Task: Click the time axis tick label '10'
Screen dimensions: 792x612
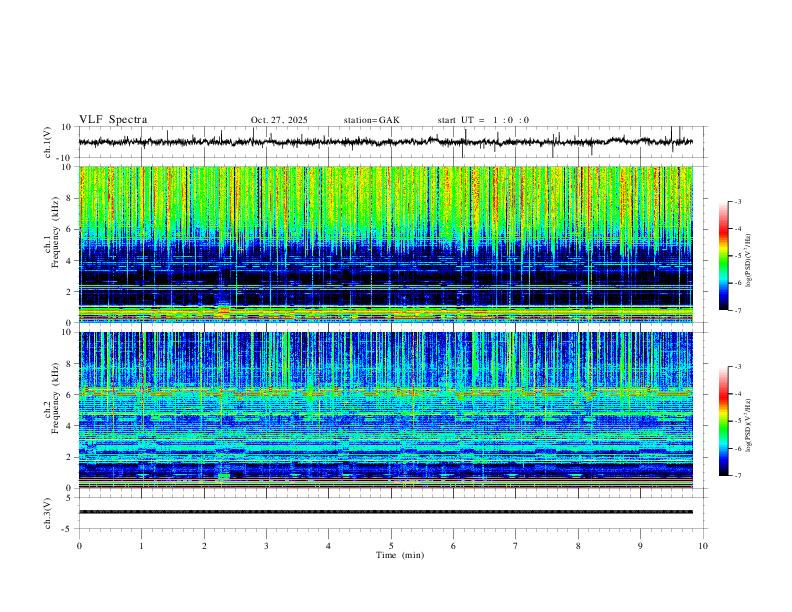Action: point(703,546)
